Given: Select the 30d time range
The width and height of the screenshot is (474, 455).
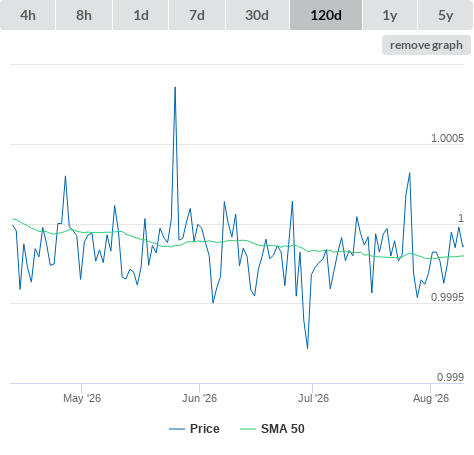Looking at the screenshot, I should coord(257,15).
